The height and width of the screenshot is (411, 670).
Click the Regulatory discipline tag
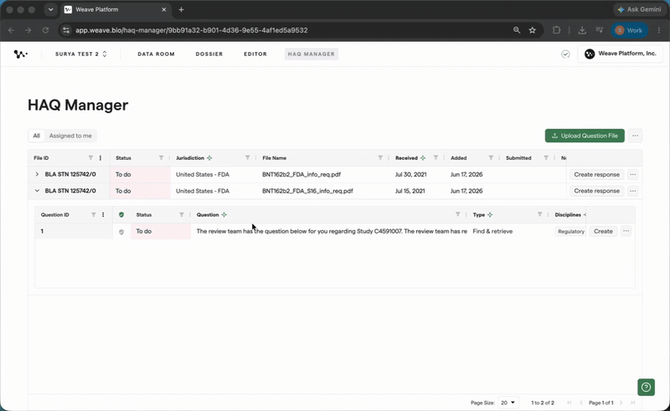[x=571, y=231]
